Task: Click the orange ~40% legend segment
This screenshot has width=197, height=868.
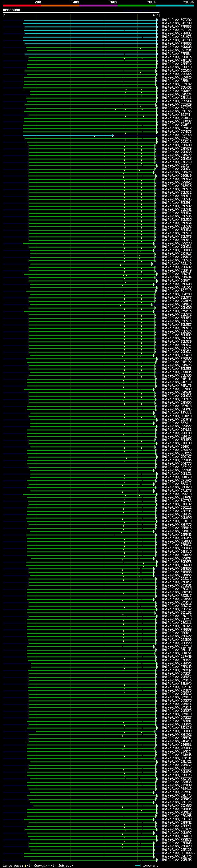Action: pyautogui.click(x=60, y=6)
